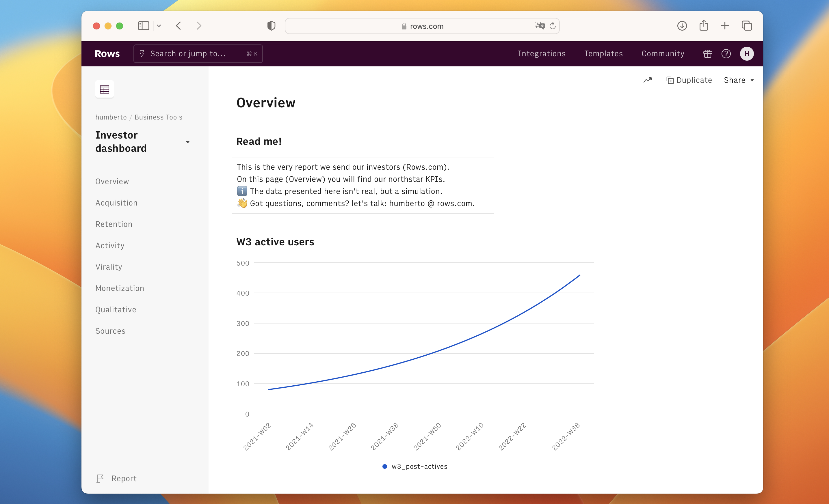
Task: Open Templates in the top navigation
Action: pyautogui.click(x=603, y=54)
